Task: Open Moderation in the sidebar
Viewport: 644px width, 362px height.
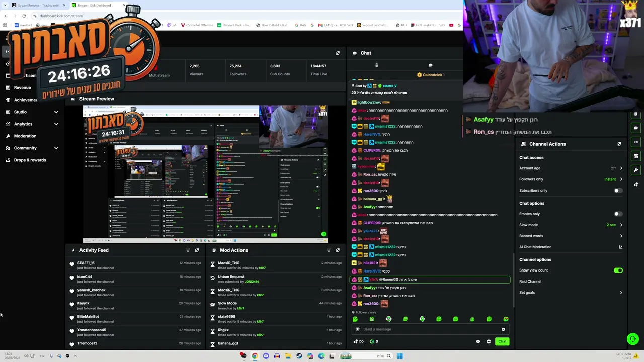Action: click(25, 136)
